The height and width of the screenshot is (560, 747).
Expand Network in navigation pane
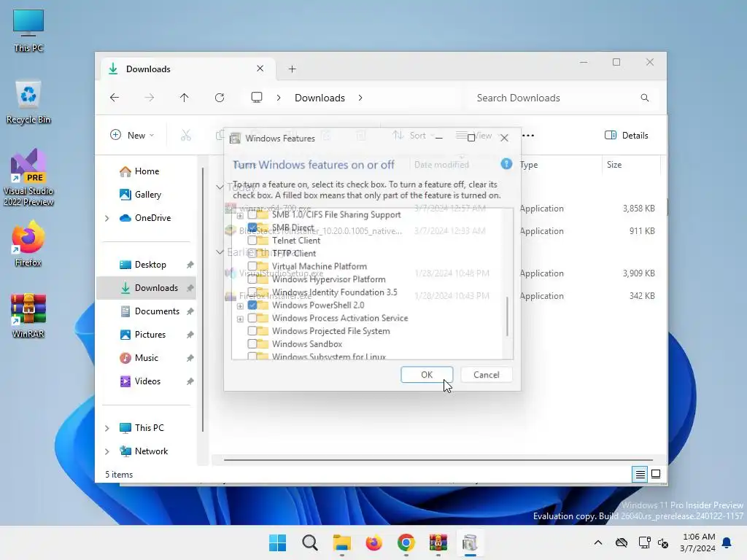pyautogui.click(x=107, y=451)
